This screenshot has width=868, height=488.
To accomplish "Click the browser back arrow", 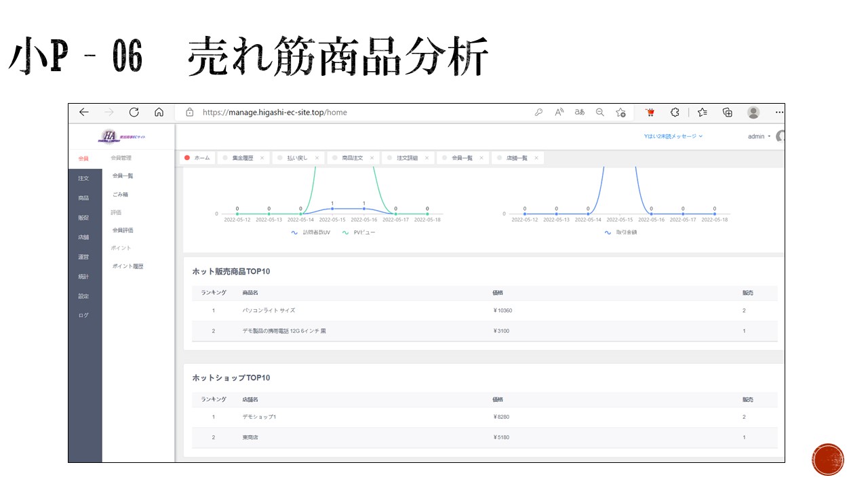I will [x=84, y=113].
